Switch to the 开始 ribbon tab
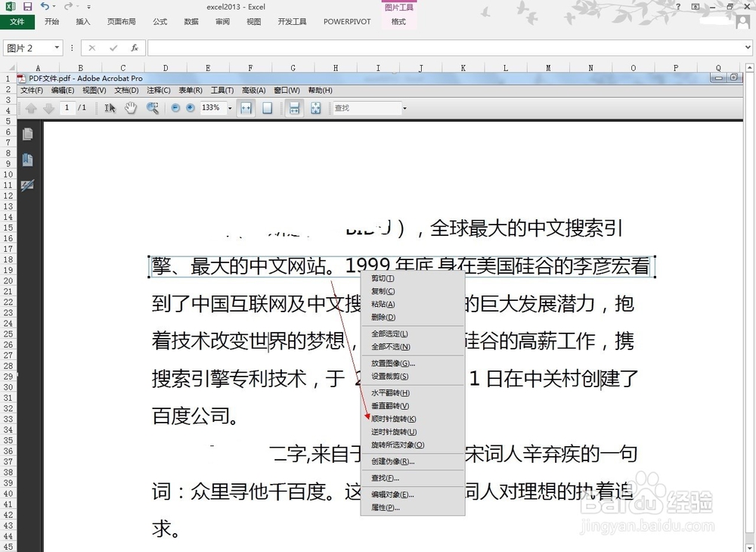The width and height of the screenshot is (756, 552). [51, 22]
